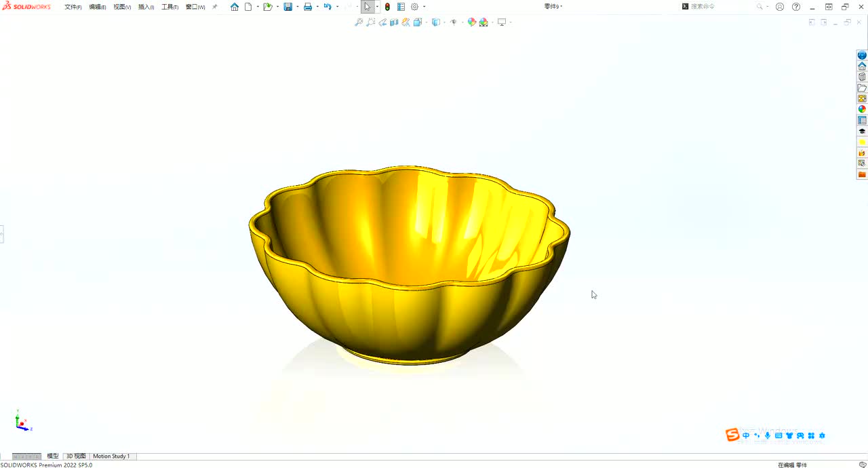This screenshot has height=468, width=868.
Task: Expand the Select tool dropdown arrow
Action: [377, 7]
